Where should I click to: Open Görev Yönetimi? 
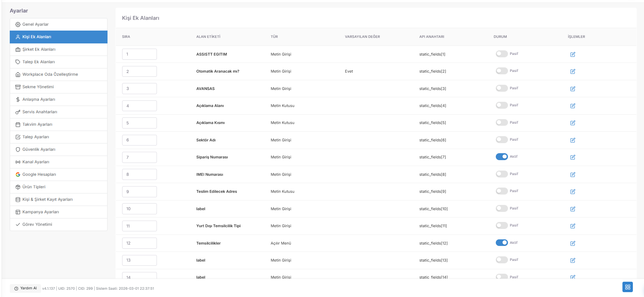point(58,224)
